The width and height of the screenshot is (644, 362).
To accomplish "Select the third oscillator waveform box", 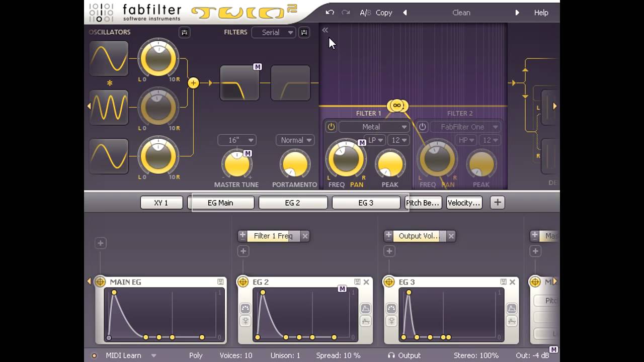I will 109,156.
